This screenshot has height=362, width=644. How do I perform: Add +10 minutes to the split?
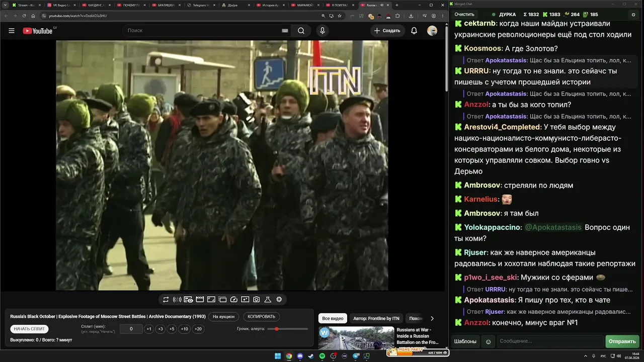coord(185,329)
